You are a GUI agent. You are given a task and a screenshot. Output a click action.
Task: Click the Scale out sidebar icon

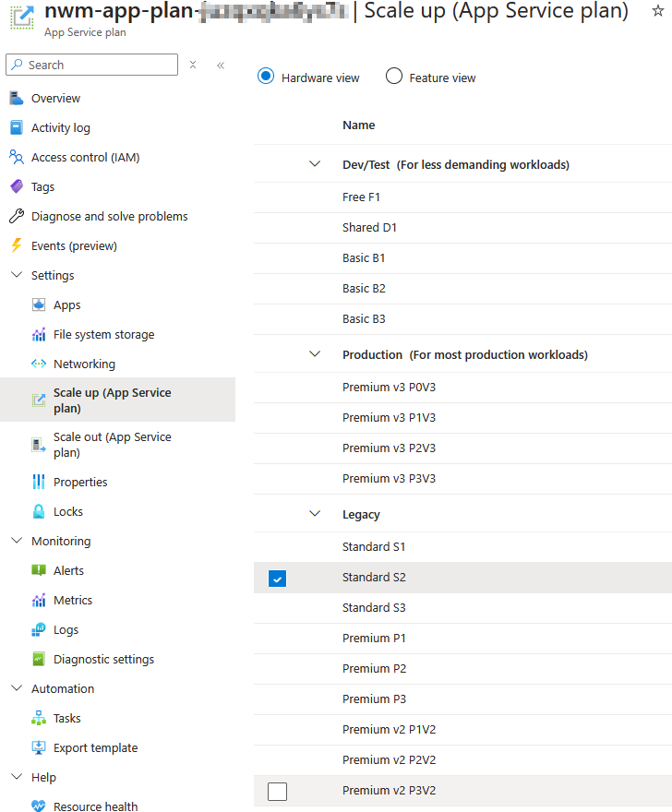coord(39,445)
